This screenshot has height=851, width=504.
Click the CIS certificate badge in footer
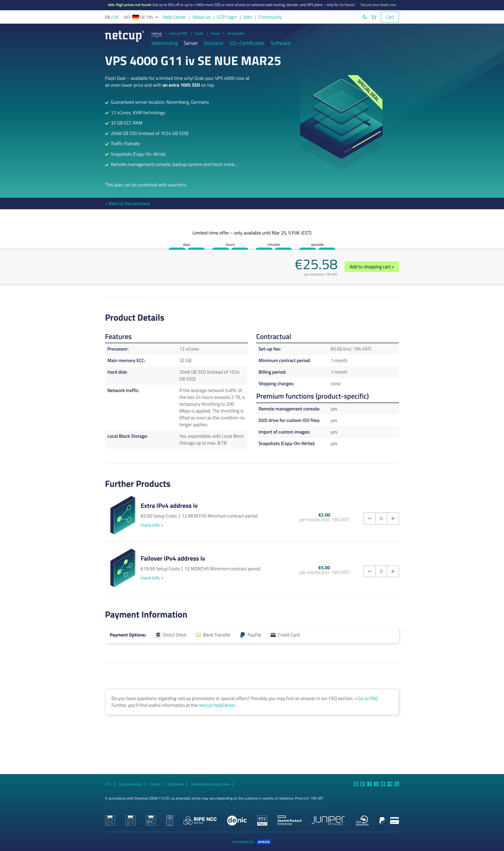[170, 821]
